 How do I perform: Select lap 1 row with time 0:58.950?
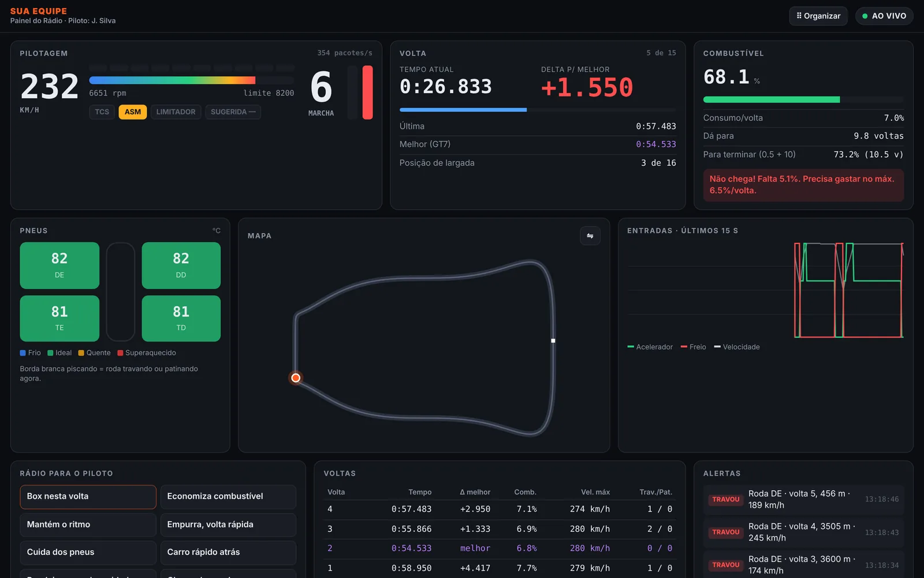pos(500,568)
